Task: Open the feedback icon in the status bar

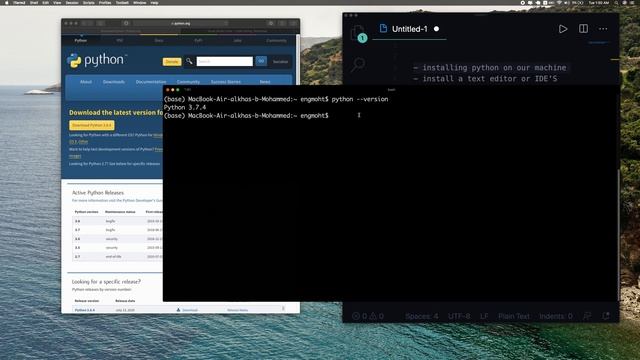Action: pos(587,316)
